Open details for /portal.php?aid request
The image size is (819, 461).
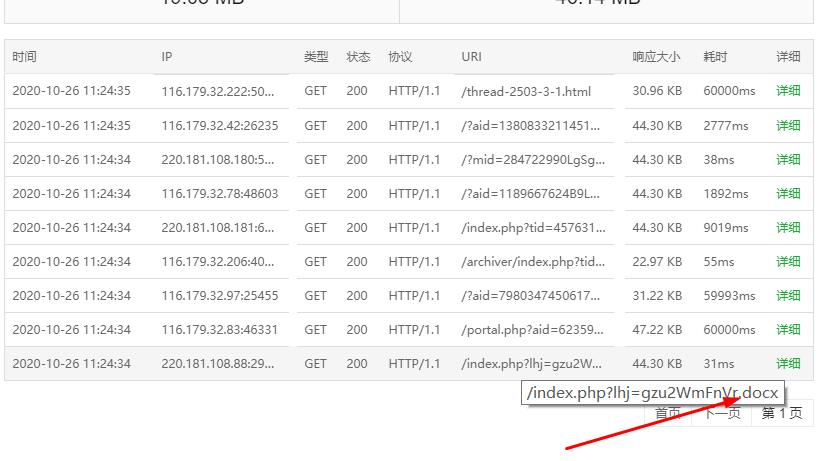point(788,329)
